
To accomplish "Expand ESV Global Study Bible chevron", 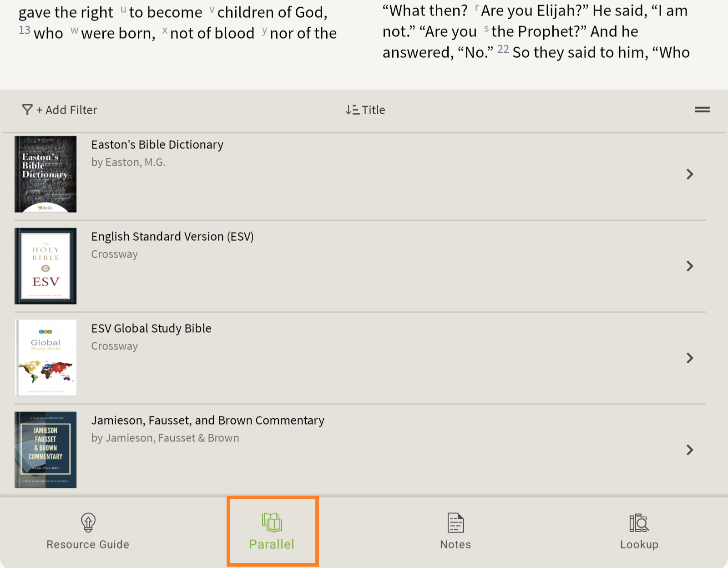I will click(x=690, y=358).
